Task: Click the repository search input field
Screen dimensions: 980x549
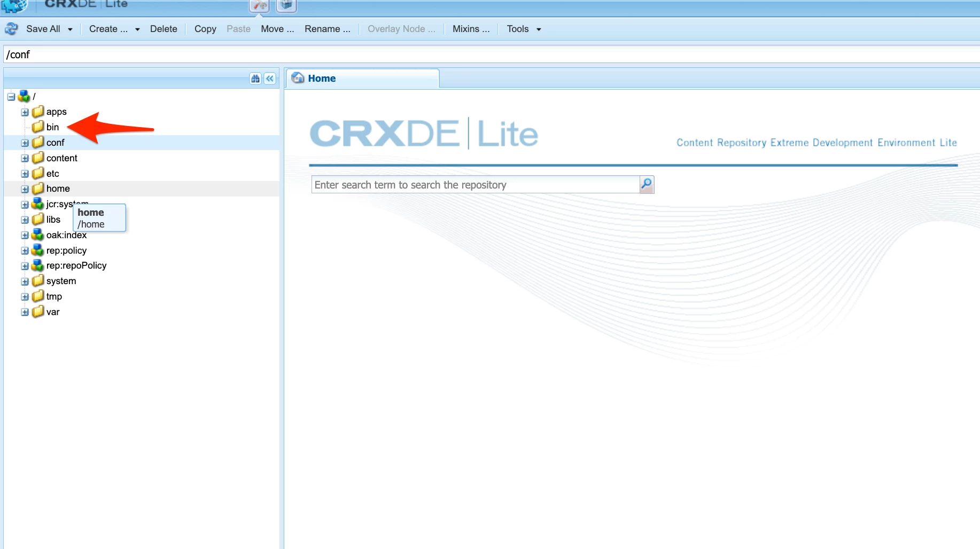Action: [x=476, y=185]
